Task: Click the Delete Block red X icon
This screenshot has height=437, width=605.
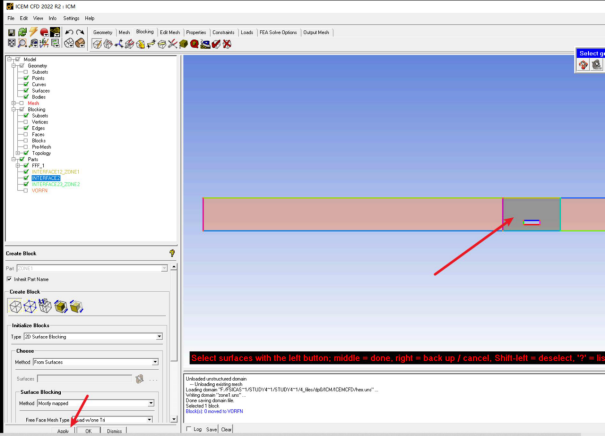Action: pyautogui.click(x=227, y=44)
